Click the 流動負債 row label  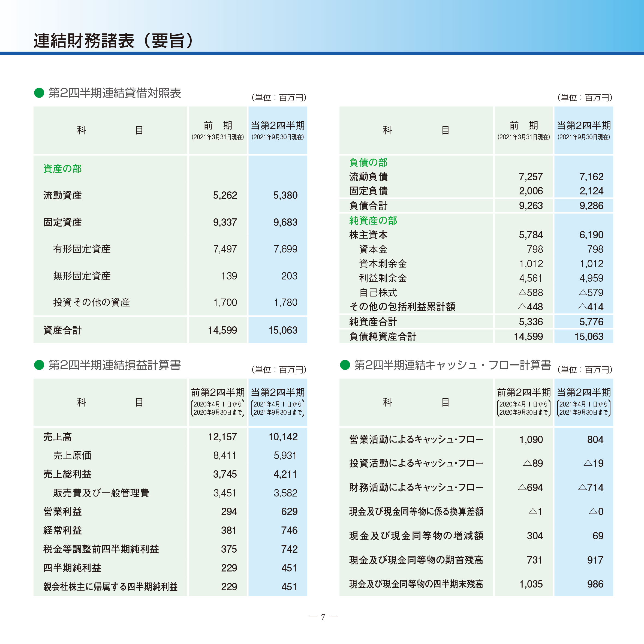[x=368, y=176]
